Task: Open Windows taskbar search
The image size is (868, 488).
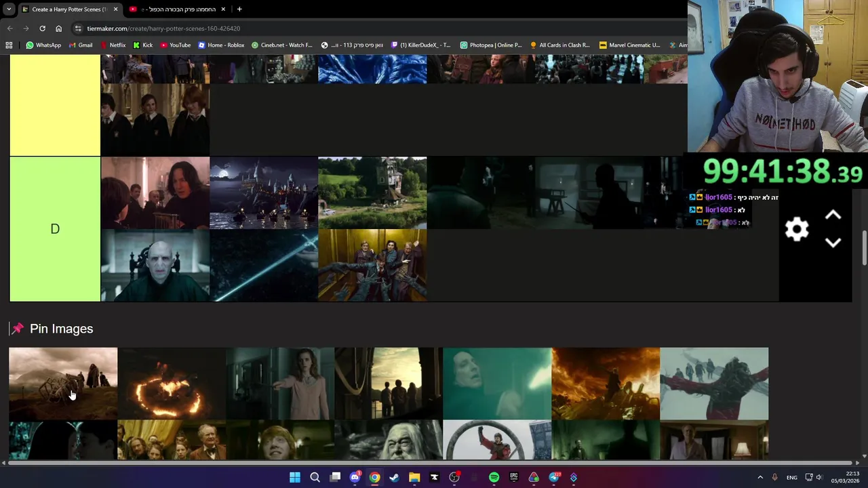Action: tap(315, 477)
